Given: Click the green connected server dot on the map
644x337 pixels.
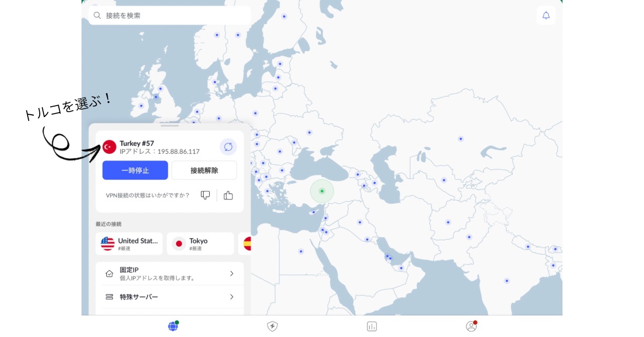Looking at the screenshot, I should (x=322, y=191).
